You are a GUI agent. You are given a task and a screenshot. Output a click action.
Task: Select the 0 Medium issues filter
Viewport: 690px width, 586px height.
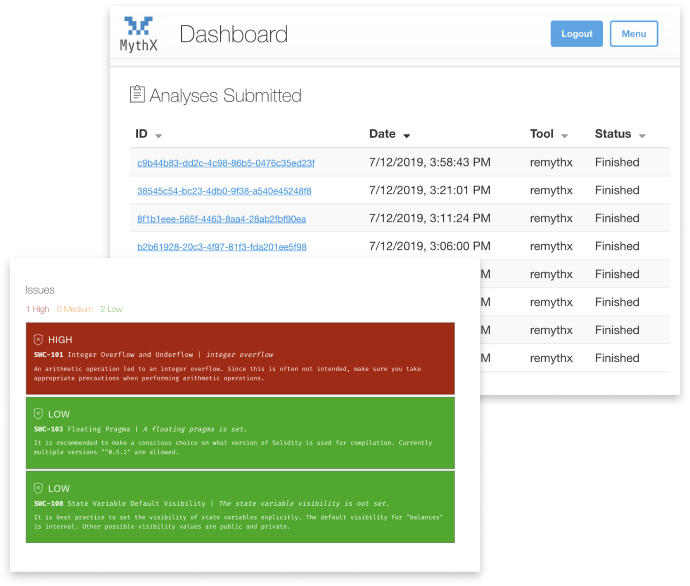pyautogui.click(x=75, y=309)
